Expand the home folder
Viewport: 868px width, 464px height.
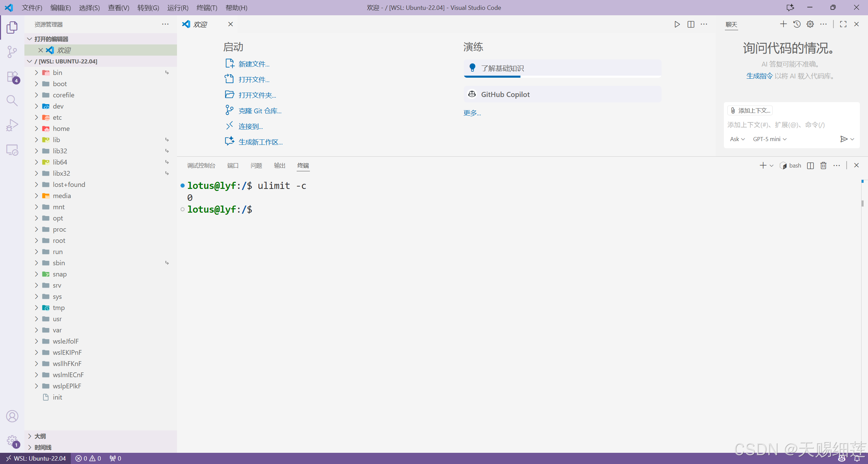click(61, 129)
